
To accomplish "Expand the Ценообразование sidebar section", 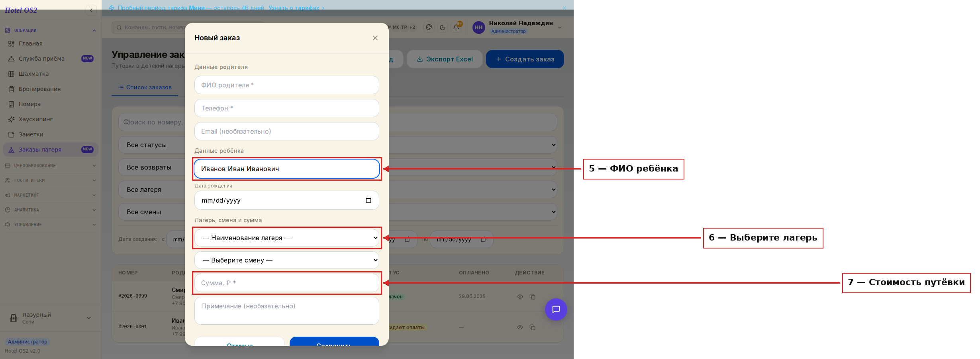I will coord(51,166).
